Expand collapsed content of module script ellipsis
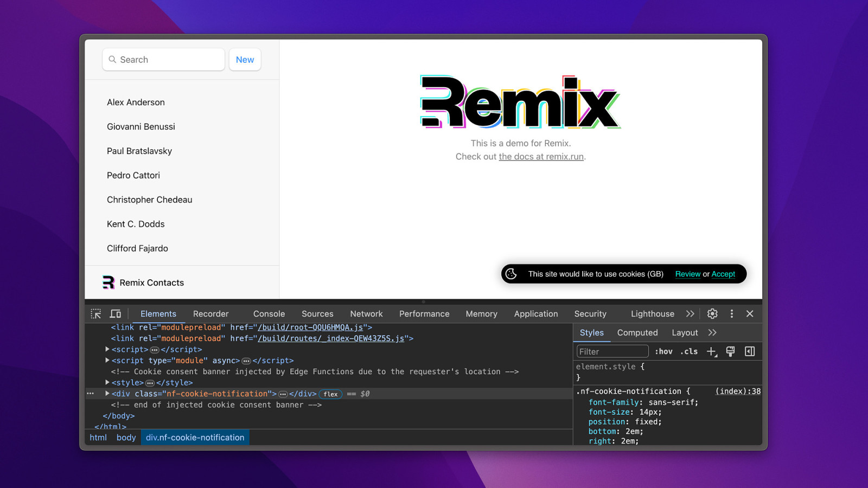This screenshot has width=868, height=488. point(246,361)
